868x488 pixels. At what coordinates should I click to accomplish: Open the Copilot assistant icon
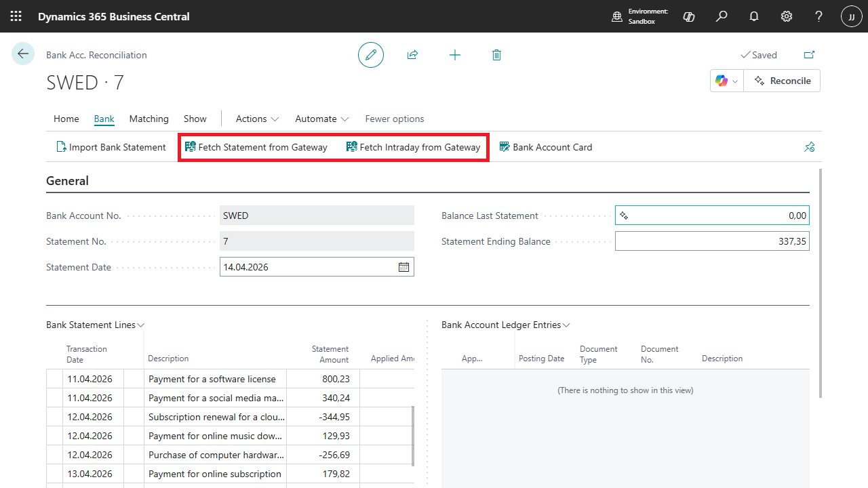click(x=722, y=81)
